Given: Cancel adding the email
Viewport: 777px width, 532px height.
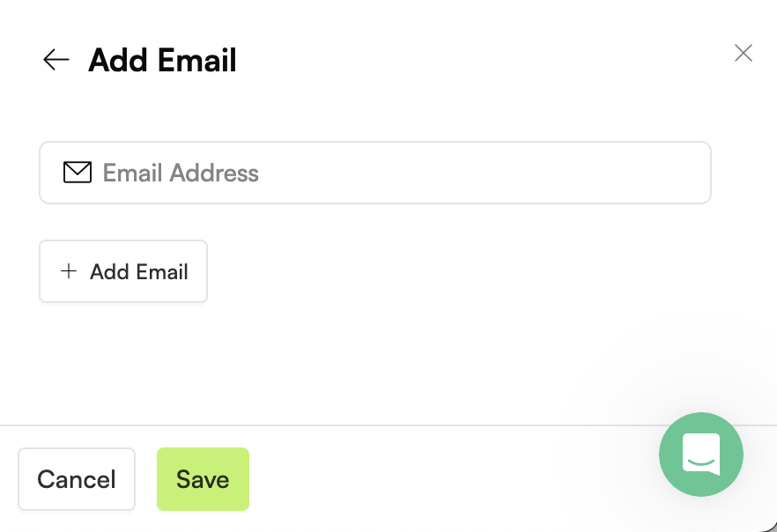Looking at the screenshot, I should click(77, 479).
